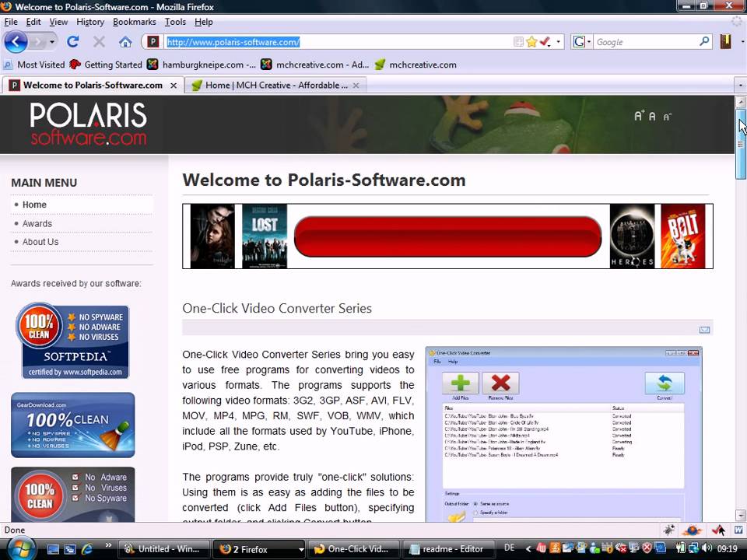Screen dimensions: 747x560
Task: Switch to the Home | MCH Creative tab
Action: coord(275,86)
